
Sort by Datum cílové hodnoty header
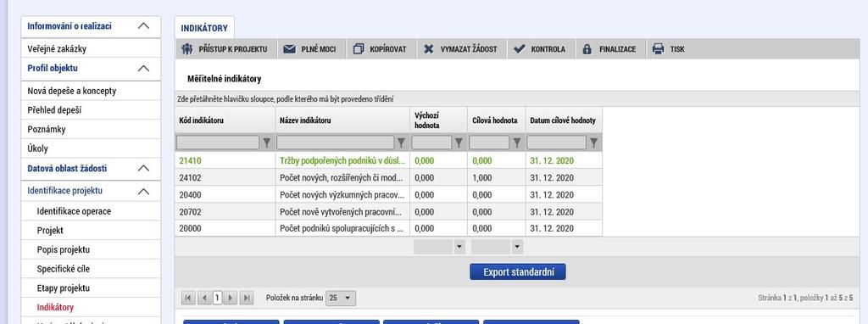pos(564,120)
